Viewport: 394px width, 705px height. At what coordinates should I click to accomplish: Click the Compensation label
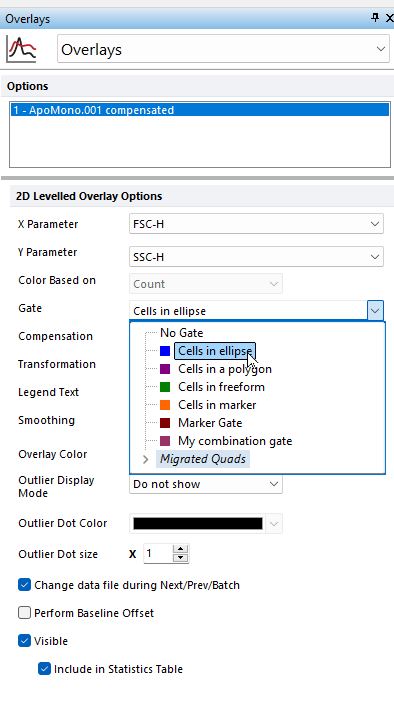(x=55, y=336)
